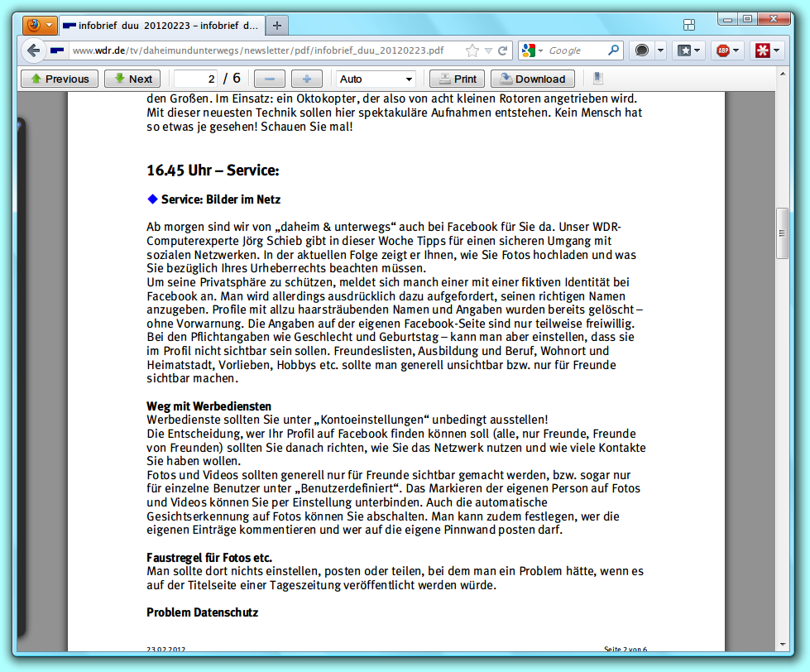Click the total page count '/ 6'
Viewport: 810px width, 672px height.
coord(232,79)
